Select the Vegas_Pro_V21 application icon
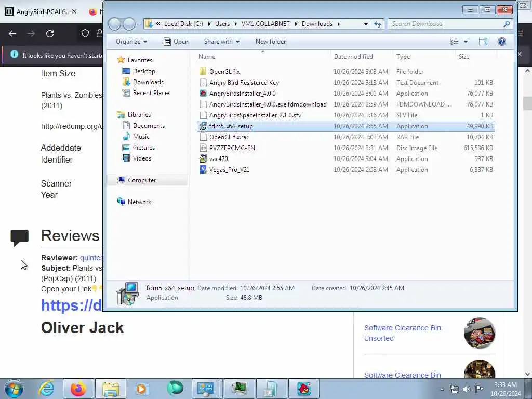This screenshot has width=532, height=399. [203, 170]
